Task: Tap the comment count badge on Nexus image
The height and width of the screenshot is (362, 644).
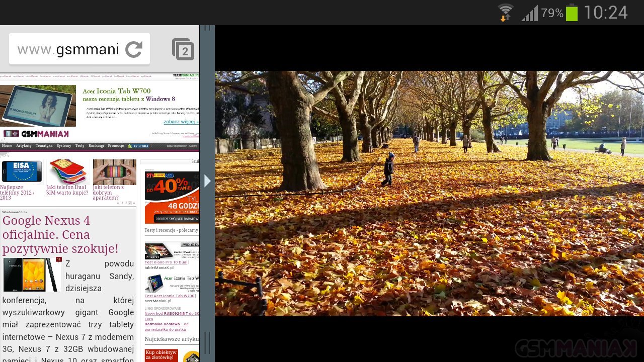Action: click(x=58, y=259)
